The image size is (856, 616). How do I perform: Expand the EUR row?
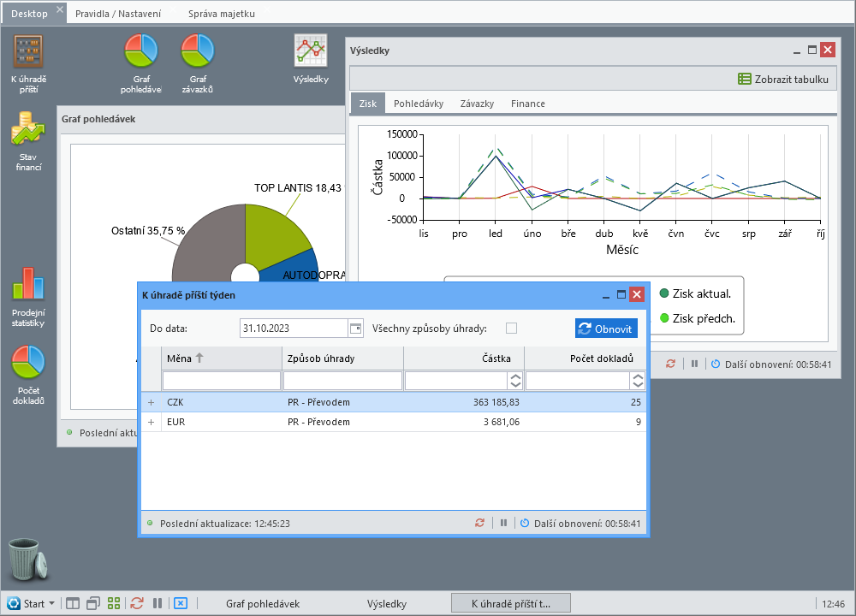click(x=152, y=422)
